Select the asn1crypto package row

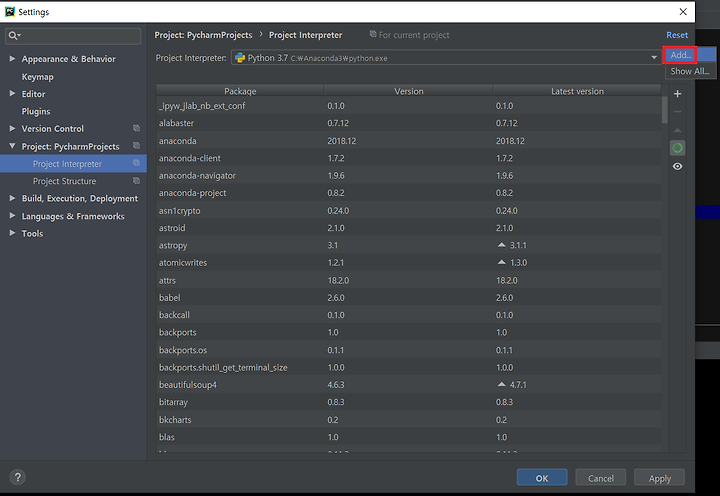409,210
